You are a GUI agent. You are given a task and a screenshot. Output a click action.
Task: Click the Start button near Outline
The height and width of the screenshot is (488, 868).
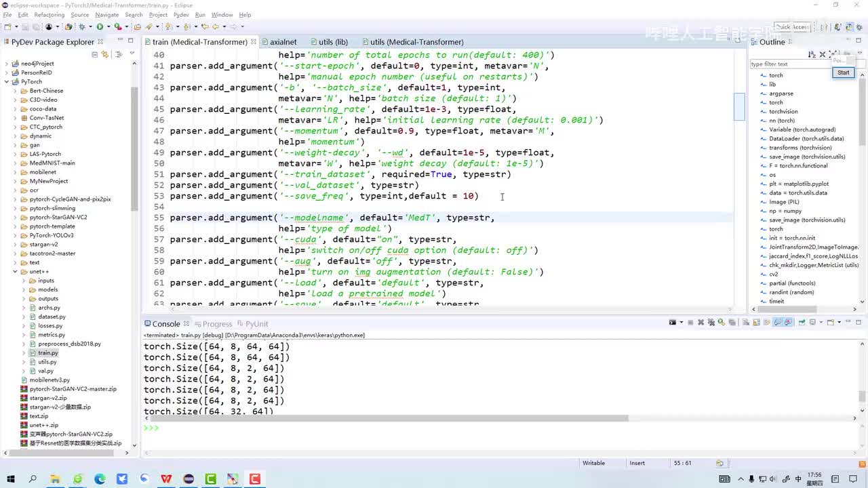(x=843, y=73)
